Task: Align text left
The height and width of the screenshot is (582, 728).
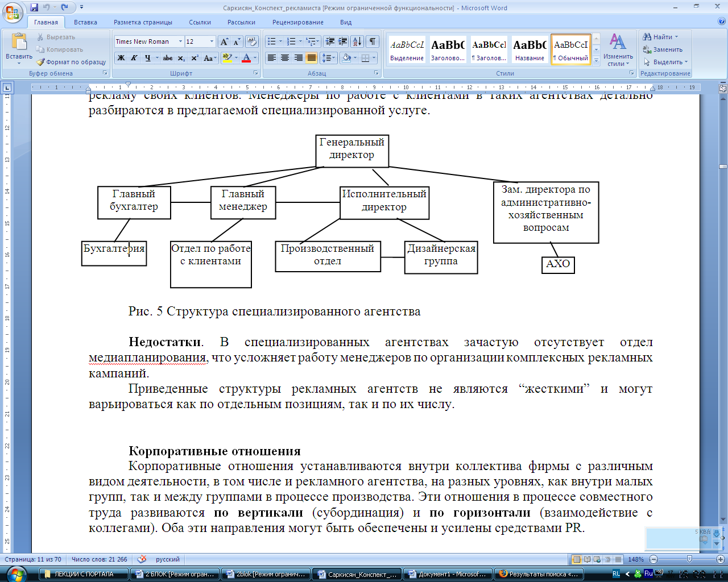Action: click(x=271, y=58)
